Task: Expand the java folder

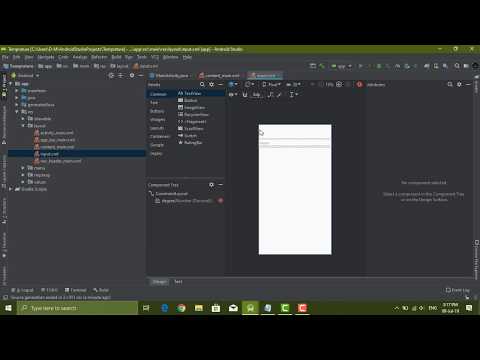Action: (x=17, y=98)
